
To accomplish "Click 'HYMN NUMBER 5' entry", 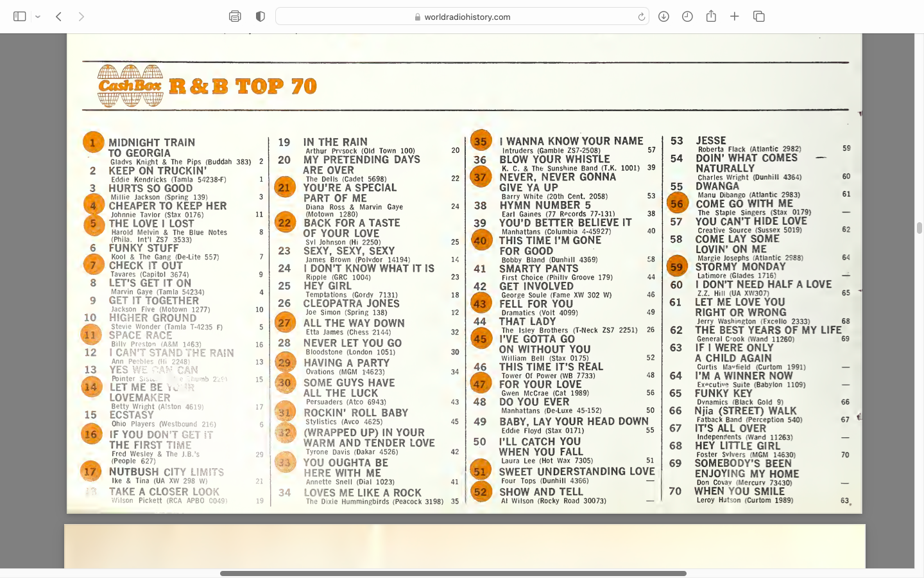I will [545, 206].
